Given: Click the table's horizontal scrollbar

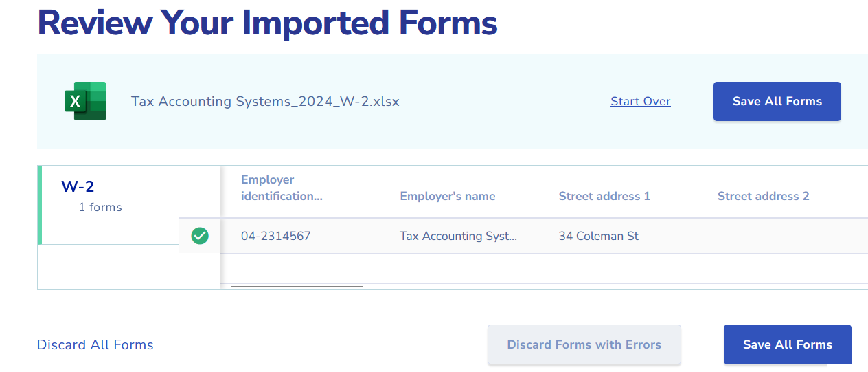Looking at the screenshot, I should click(297, 286).
